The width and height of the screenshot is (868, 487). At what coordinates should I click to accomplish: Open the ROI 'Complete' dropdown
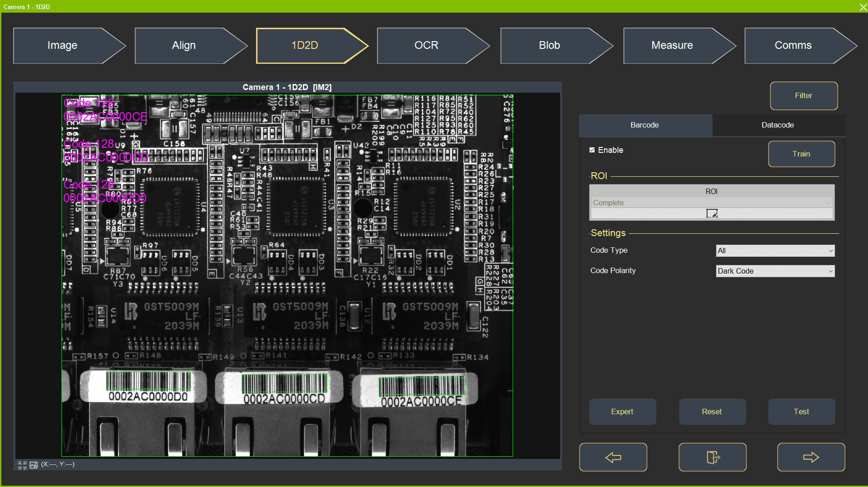[x=712, y=203]
